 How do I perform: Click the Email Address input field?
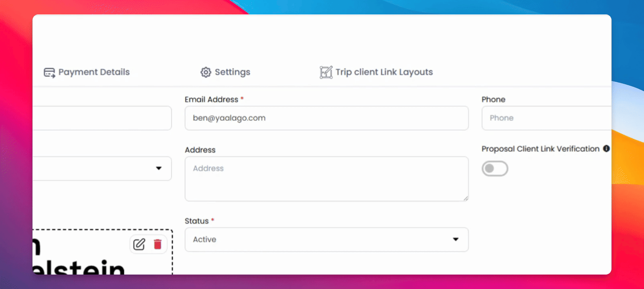click(x=326, y=118)
